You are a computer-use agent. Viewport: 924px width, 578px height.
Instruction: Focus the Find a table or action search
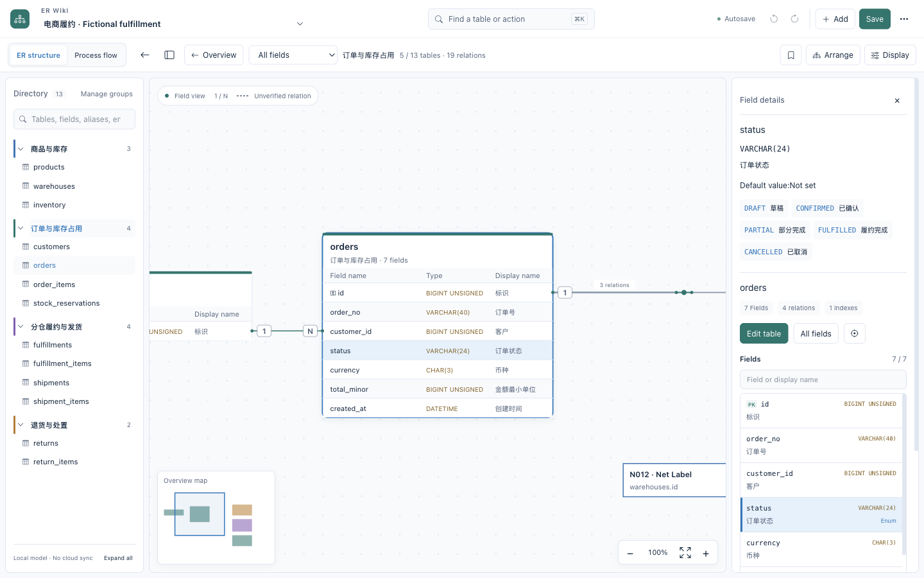click(511, 19)
